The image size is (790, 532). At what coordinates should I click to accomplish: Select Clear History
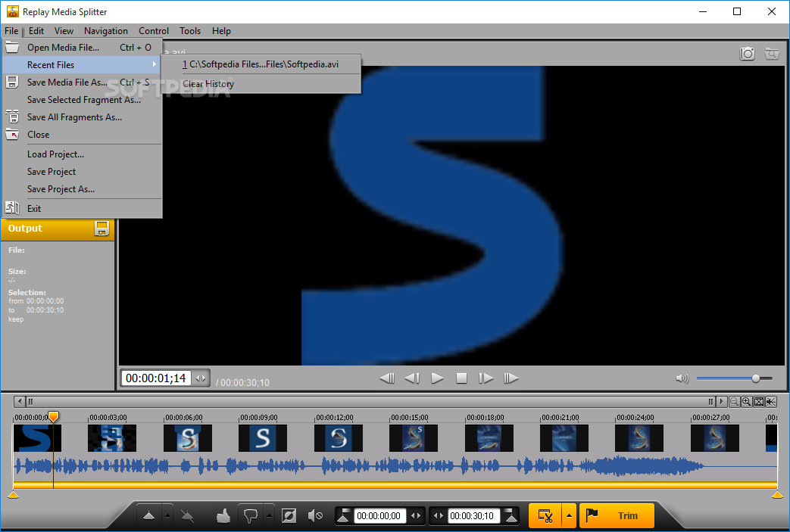pos(261,84)
